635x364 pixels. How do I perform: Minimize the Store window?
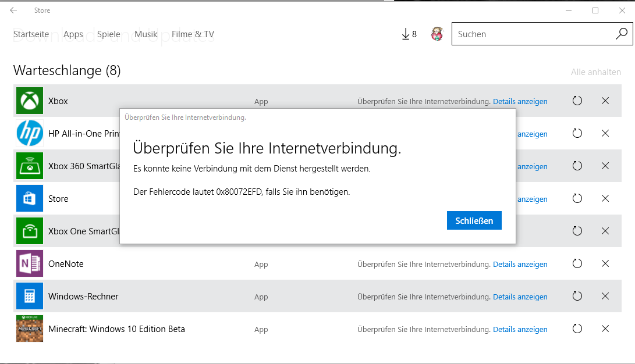click(x=569, y=10)
